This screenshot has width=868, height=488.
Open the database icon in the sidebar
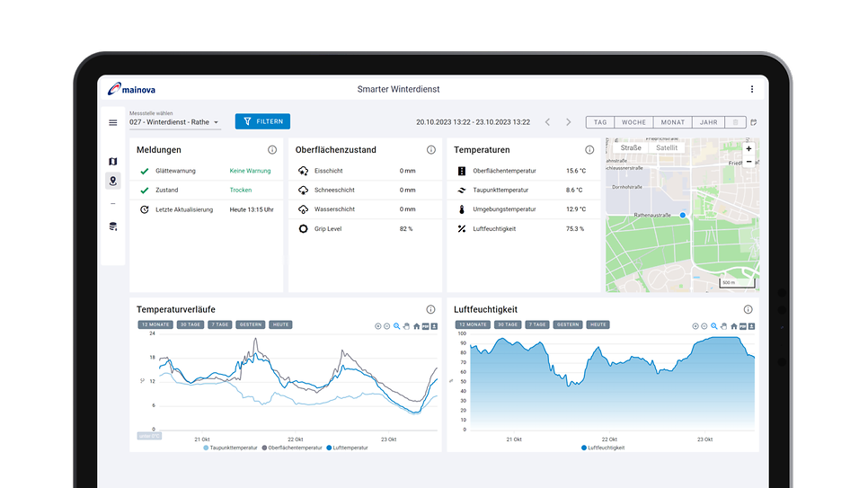(x=113, y=226)
